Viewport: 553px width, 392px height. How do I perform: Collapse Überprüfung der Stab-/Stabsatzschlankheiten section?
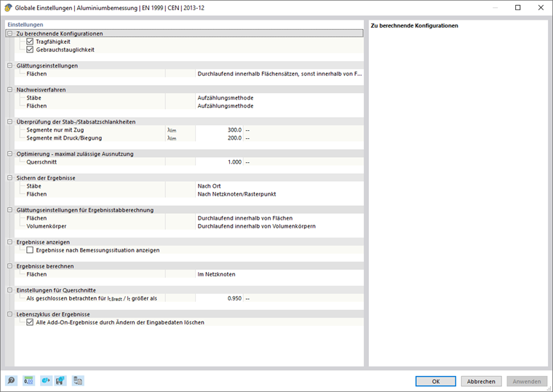coord(10,121)
